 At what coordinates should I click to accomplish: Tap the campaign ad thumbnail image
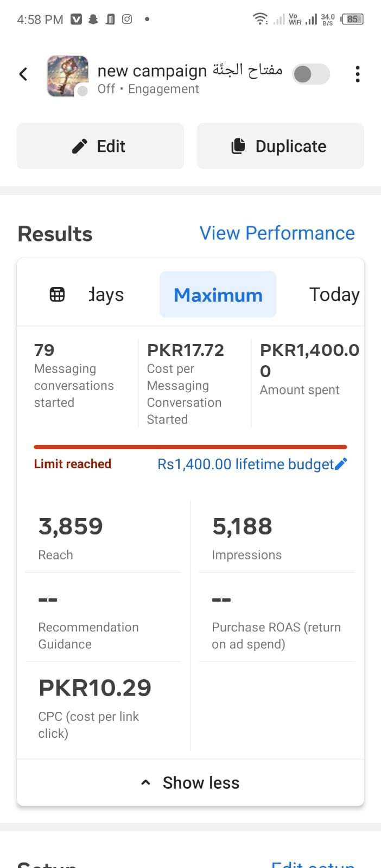[x=67, y=75]
